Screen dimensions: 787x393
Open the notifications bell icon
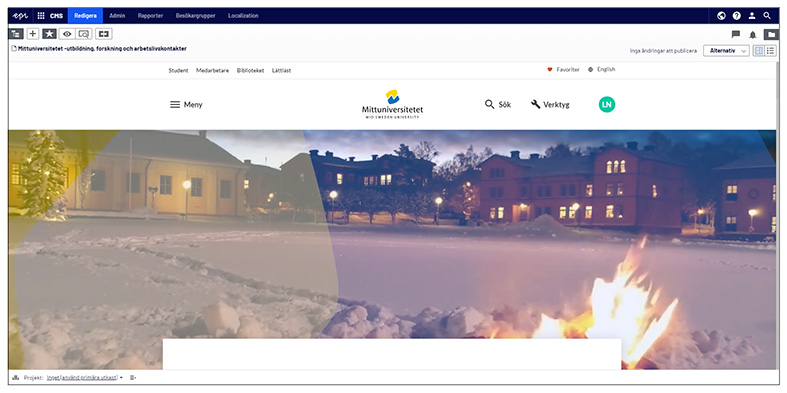click(752, 35)
